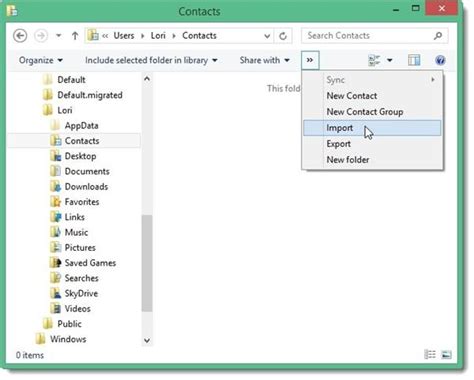Click the search magnifier icon
This screenshot has width=474, height=380.
click(438, 35)
